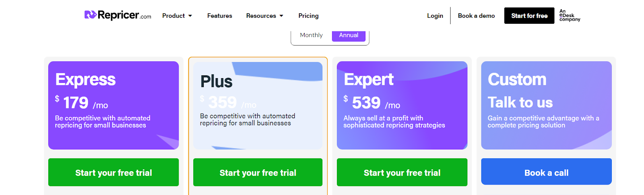Select the Express plan header card
This screenshot has height=195, width=644.
[x=114, y=105]
